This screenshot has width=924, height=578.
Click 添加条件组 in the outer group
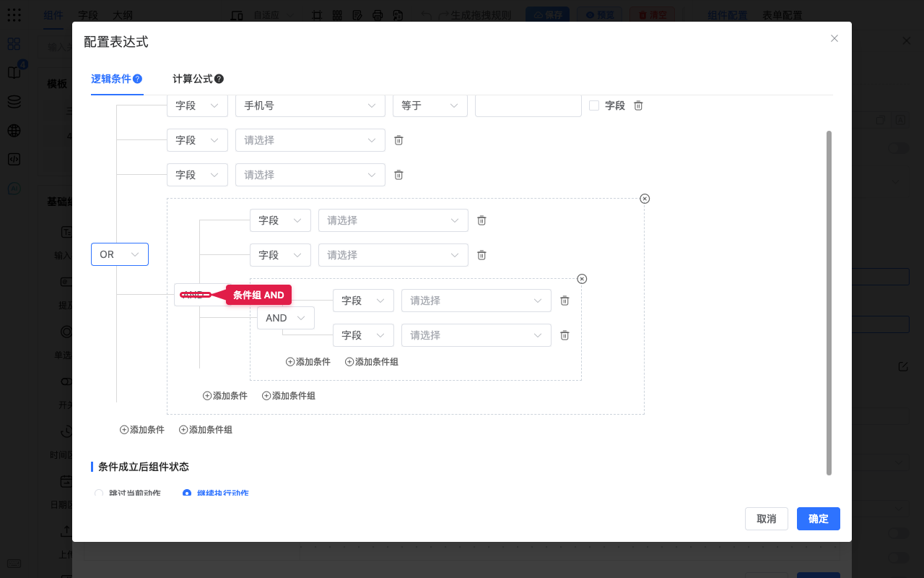[x=289, y=396]
